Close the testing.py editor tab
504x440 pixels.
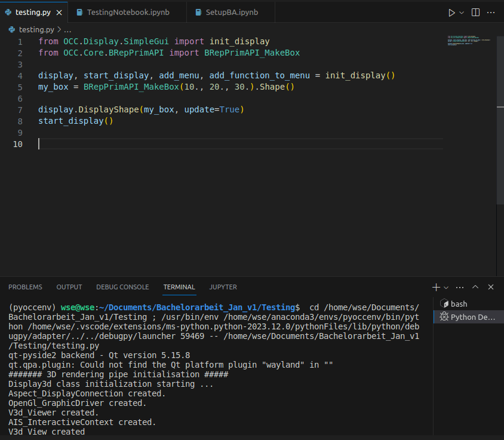click(x=58, y=11)
